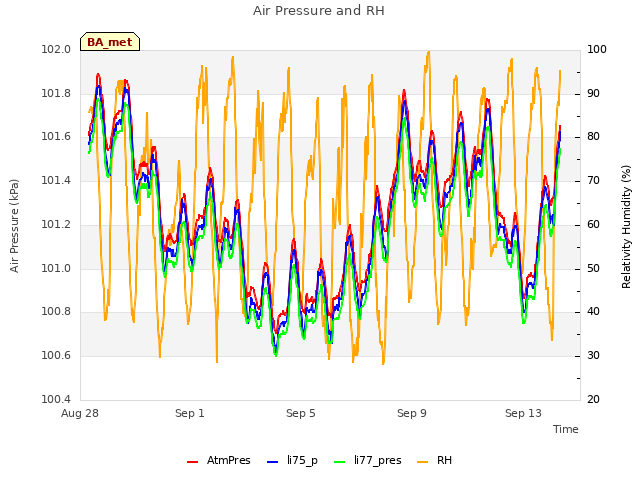Click the 100.4 pressure axis value
The width and height of the screenshot is (640, 480).
tap(56, 399)
